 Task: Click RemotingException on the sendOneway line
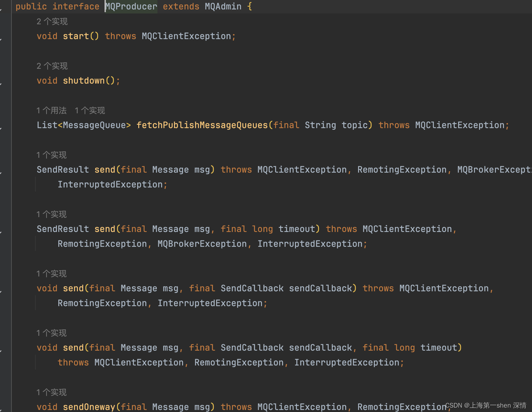click(x=402, y=407)
